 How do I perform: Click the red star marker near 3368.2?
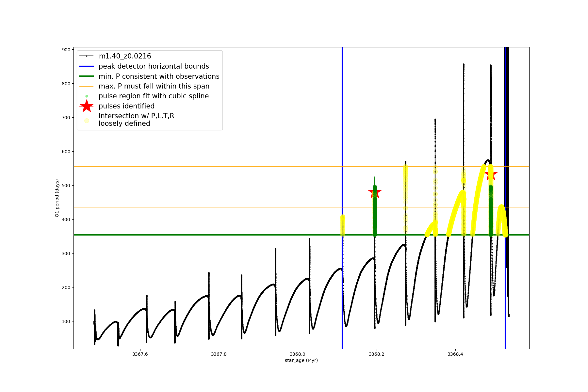375,192
